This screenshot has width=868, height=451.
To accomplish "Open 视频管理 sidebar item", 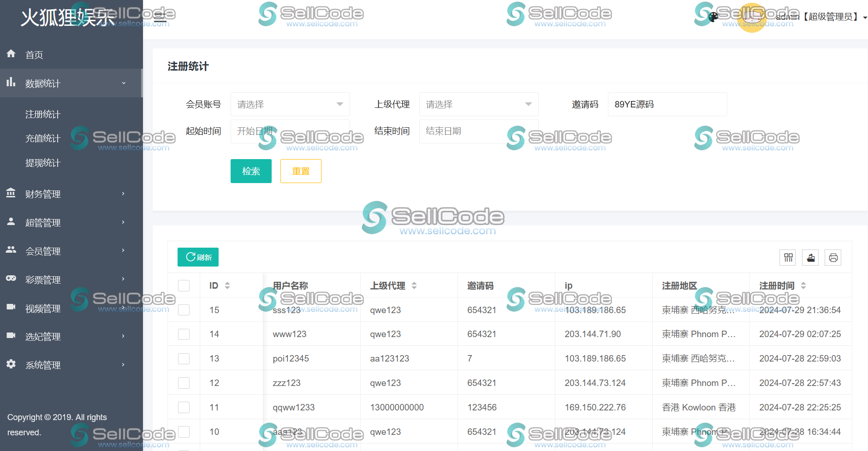I will pyautogui.click(x=71, y=308).
